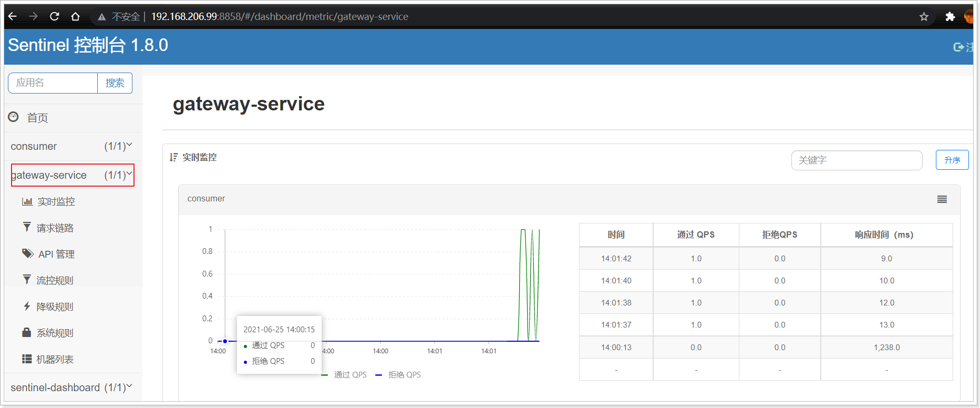Screen dimensions: 980x408
Task: Click lightning bolt icon next to 降级规则
Action: click(27, 306)
